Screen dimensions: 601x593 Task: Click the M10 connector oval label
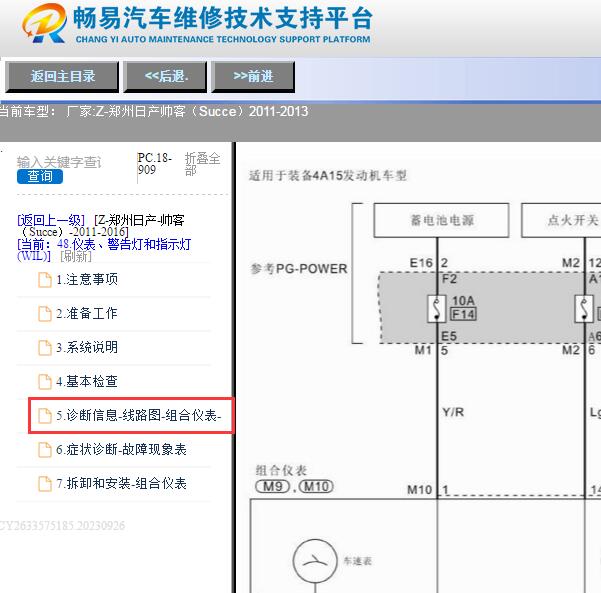(316, 486)
